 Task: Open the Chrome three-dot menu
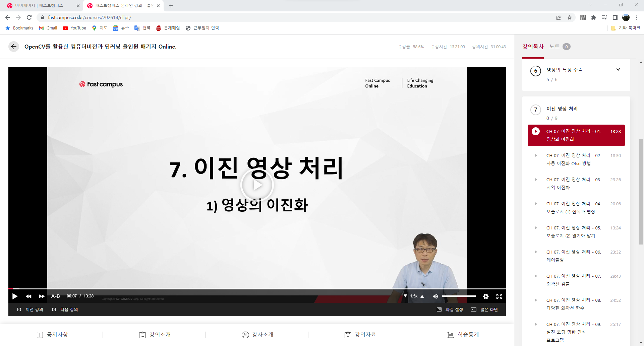[x=637, y=17]
